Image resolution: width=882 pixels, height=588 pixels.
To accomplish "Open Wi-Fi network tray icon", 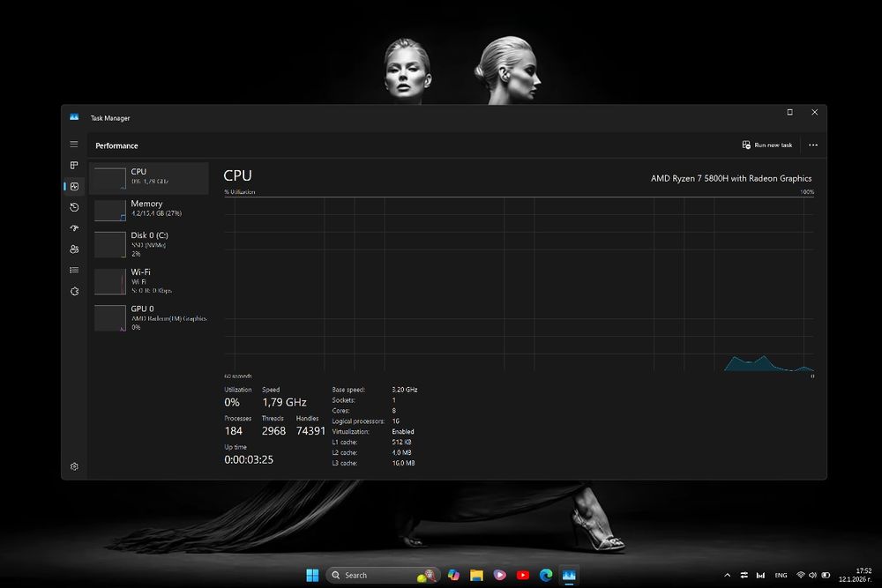I will click(x=801, y=575).
